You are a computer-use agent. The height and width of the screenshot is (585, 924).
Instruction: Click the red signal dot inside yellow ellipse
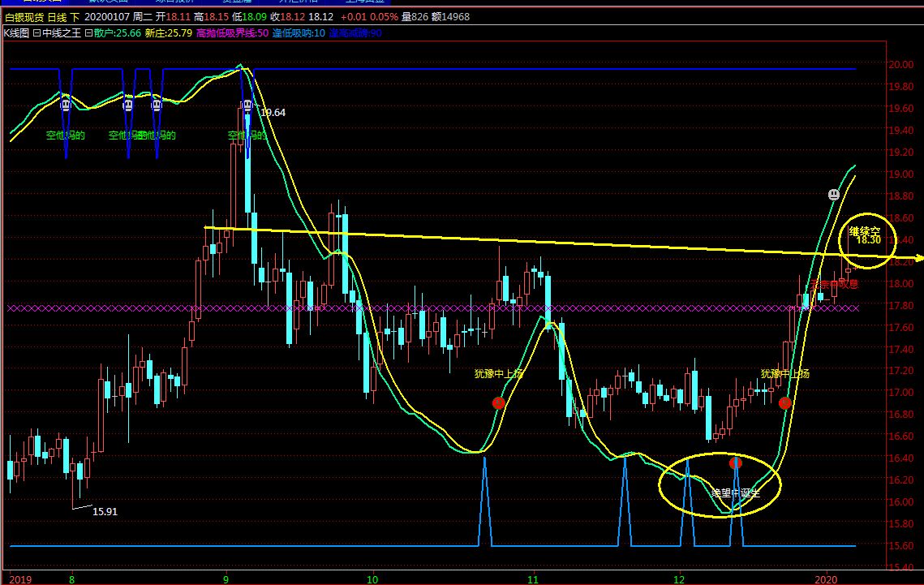tap(736, 463)
